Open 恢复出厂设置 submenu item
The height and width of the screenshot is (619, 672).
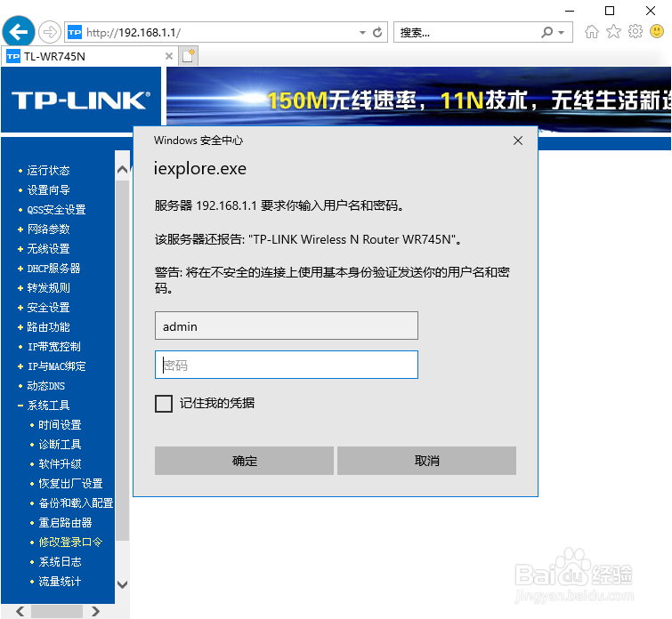[70, 484]
